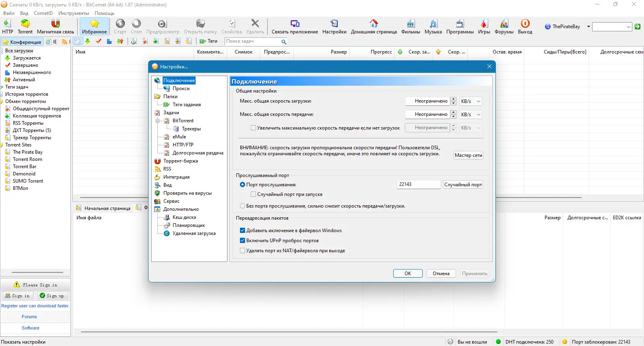Viewport: 644px width, 346px height.
Task: Click the Выход toolbar icon
Action: click(525, 27)
